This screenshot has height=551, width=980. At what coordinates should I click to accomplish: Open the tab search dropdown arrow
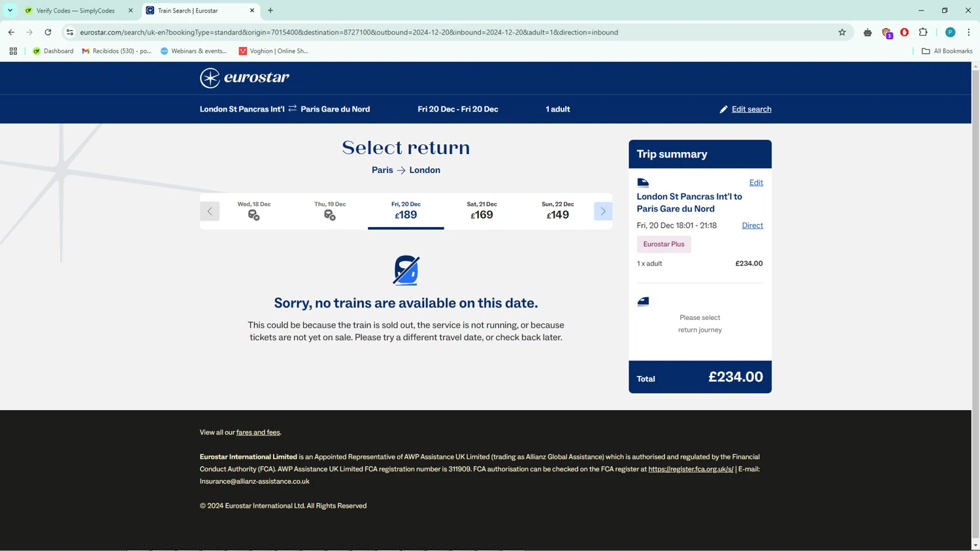coord(10,10)
